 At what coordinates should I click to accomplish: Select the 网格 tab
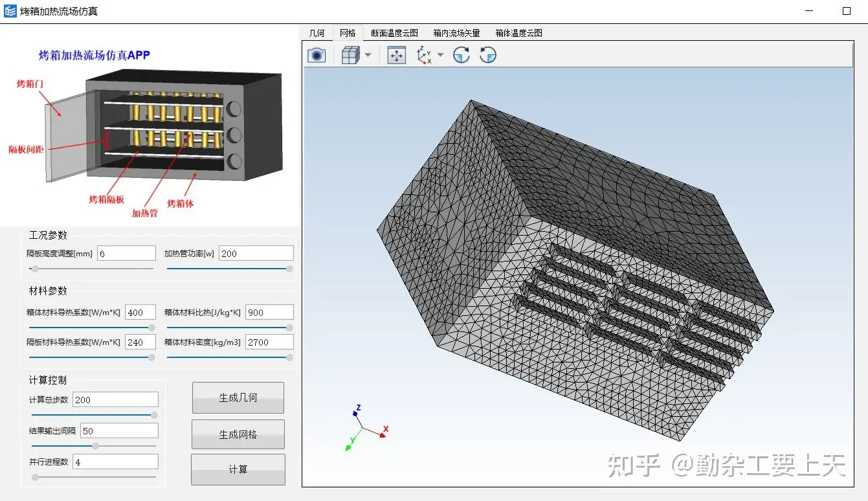[x=348, y=33]
